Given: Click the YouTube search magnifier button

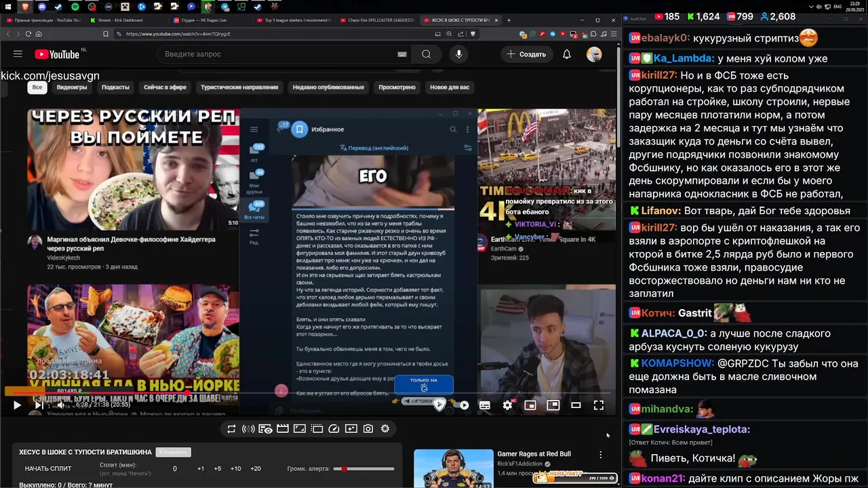Looking at the screenshot, I should click(426, 54).
